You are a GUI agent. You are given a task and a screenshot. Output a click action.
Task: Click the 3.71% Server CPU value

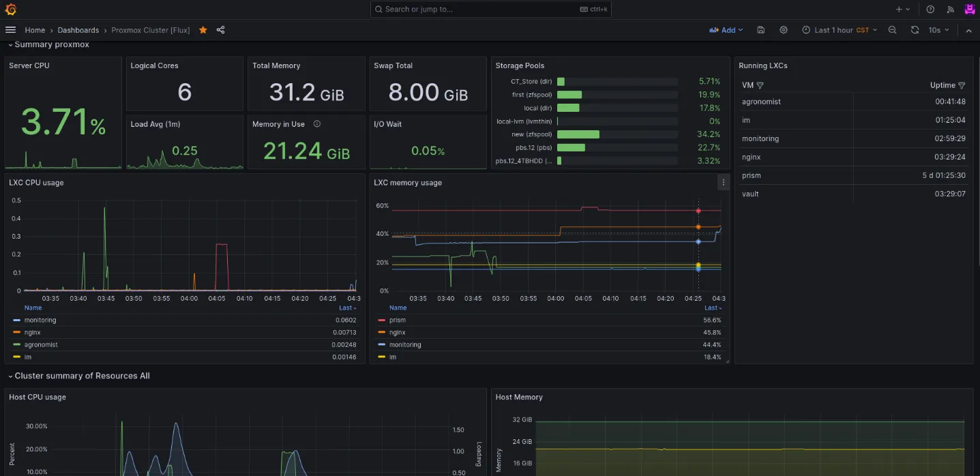click(63, 122)
